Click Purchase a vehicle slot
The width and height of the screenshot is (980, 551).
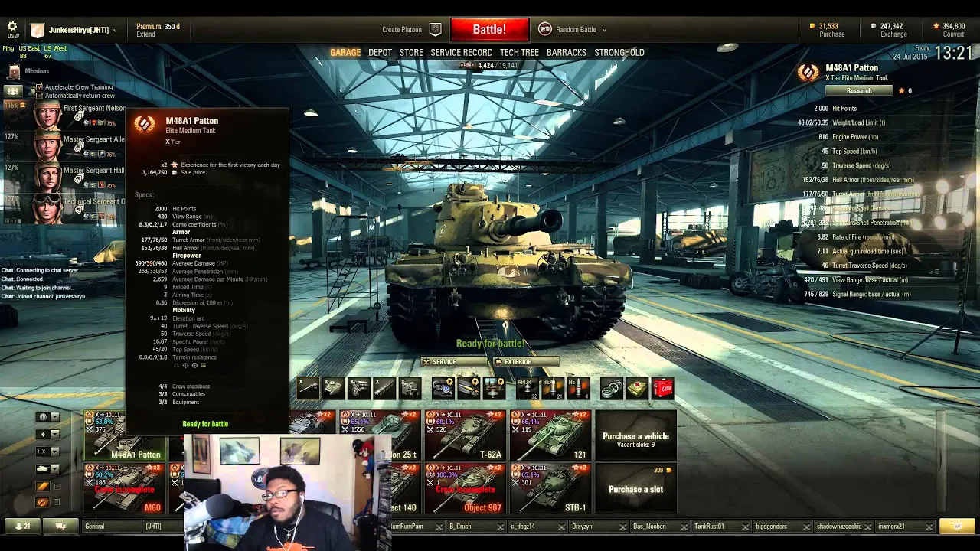pos(635,436)
